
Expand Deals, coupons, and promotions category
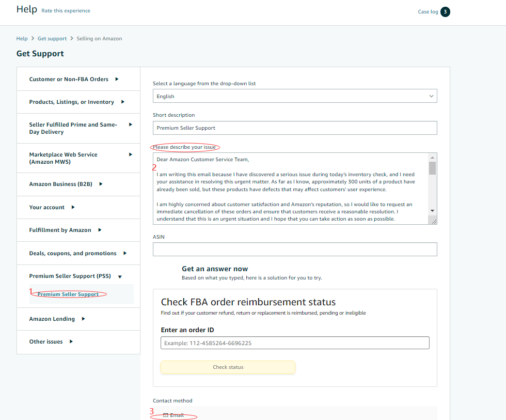(78, 254)
